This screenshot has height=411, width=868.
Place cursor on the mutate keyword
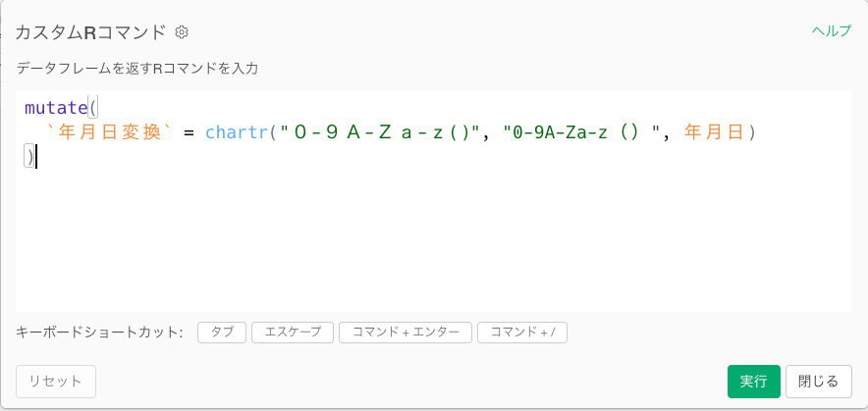[56, 107]
